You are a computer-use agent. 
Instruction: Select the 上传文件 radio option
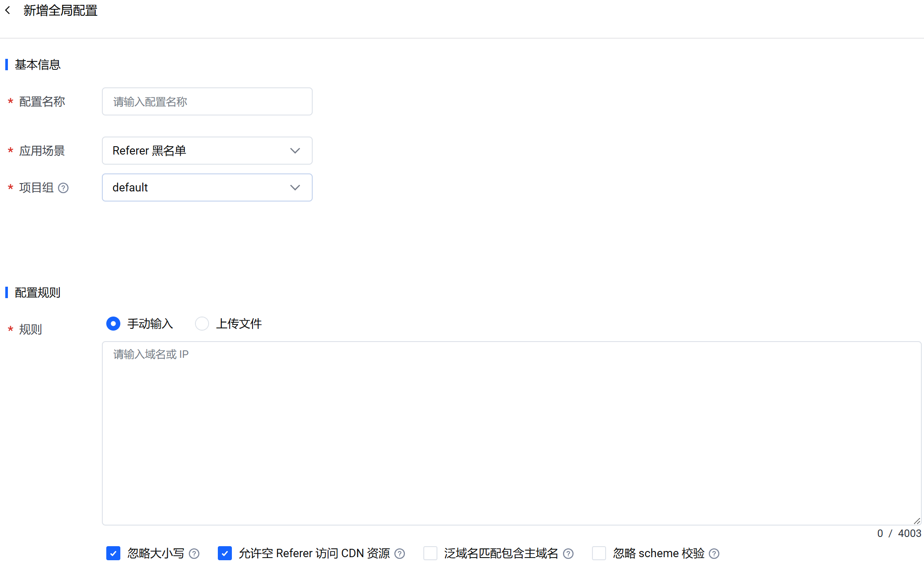(202, 324)
